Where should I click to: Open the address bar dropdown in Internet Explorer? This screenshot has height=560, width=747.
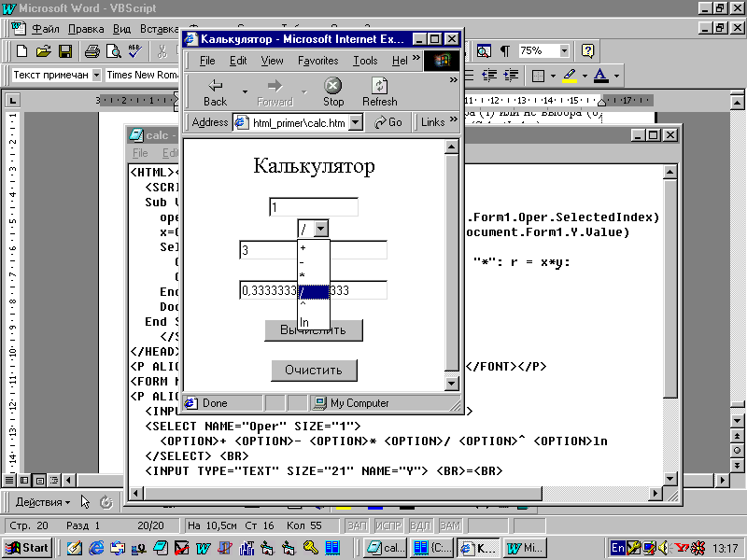pos(356,123)
